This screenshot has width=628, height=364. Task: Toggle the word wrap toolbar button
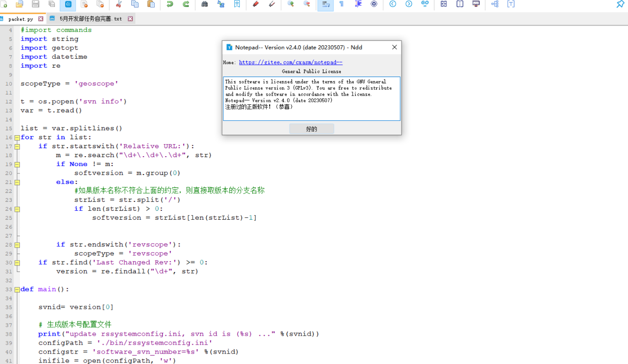click(325, 4)
